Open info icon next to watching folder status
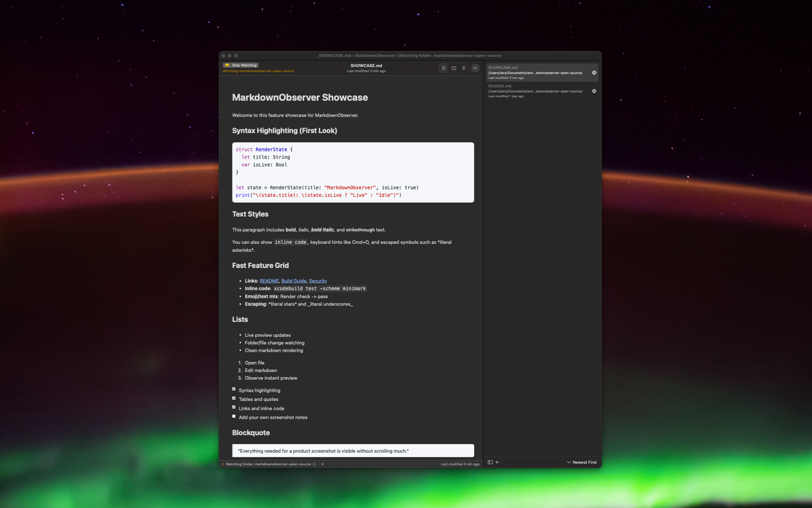Viewport: 812px width, 508px height. coord(315,464)
